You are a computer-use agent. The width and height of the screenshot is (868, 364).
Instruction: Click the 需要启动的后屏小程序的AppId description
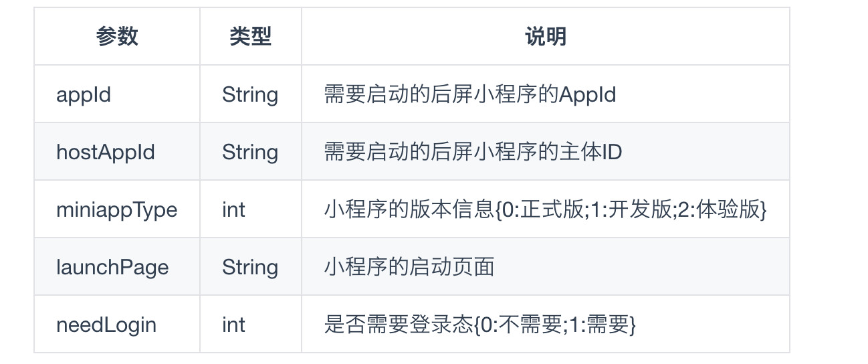point(469,95)
